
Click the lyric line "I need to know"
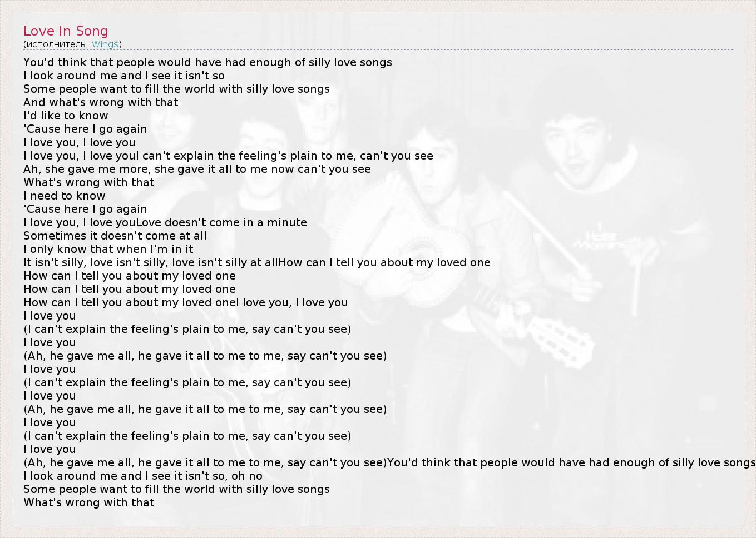(x=64, y=196)
